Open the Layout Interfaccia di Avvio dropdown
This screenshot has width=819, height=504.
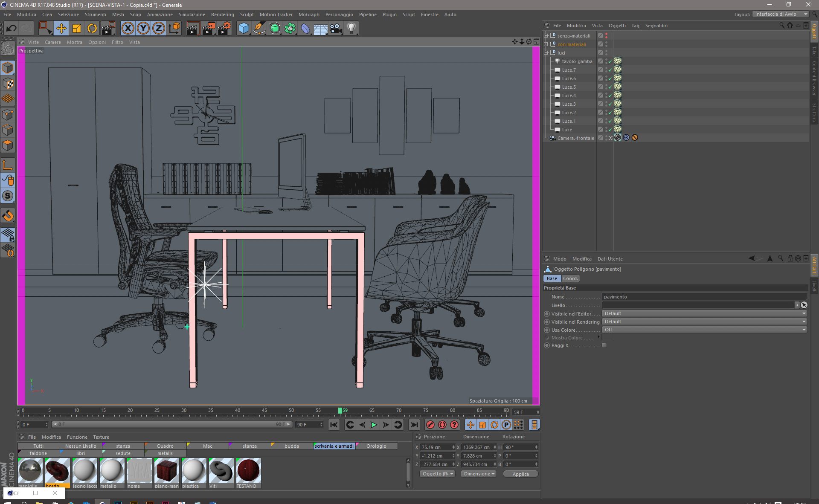pos(780,14)
